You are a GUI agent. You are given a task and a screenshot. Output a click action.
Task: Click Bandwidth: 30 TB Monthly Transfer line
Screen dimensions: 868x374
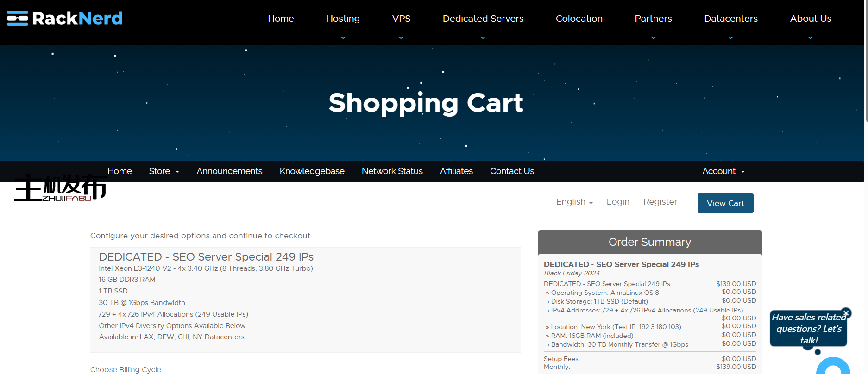(617, 344)
